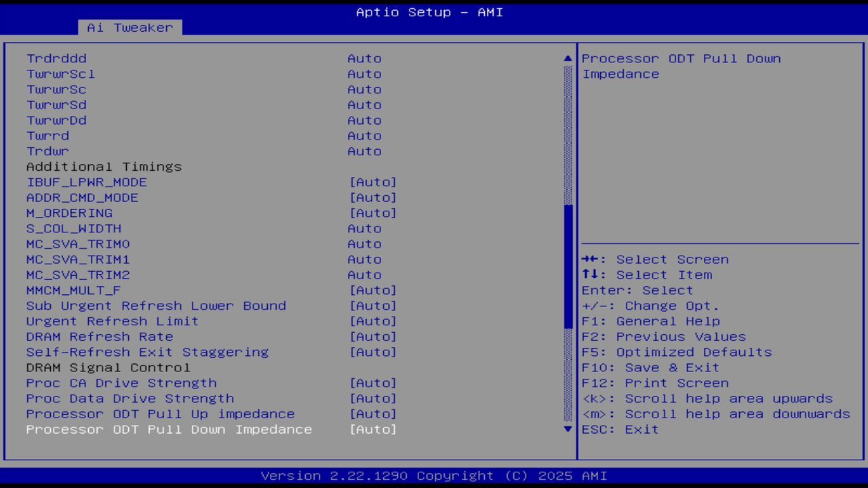Select the Proc Data Drive Strength label
The height and width of the screenshot is (488, 868).
pyautogui.click(x=130, y=399)
